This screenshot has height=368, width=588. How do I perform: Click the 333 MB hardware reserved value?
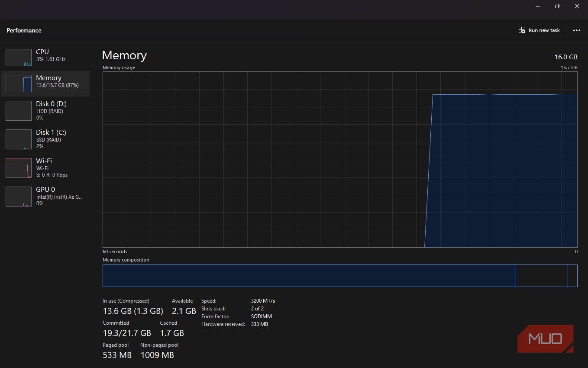pyautogui.click(x=259, y=324)
